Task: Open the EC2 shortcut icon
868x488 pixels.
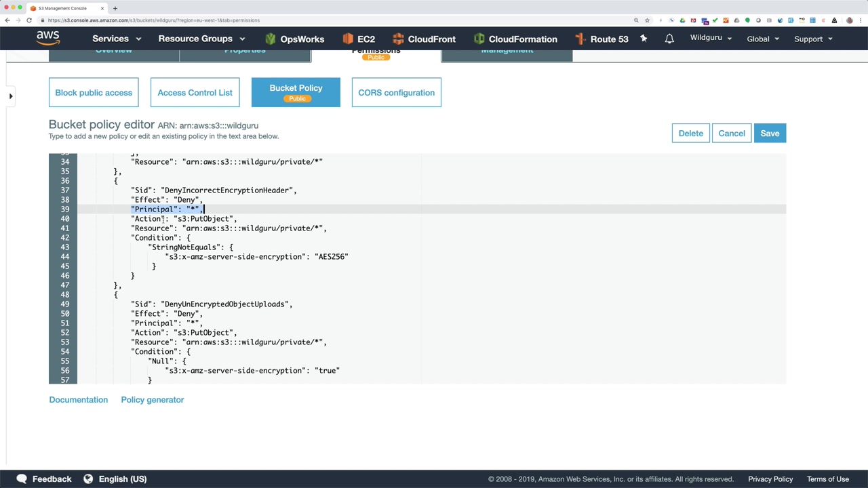Action: click(348, 39)
